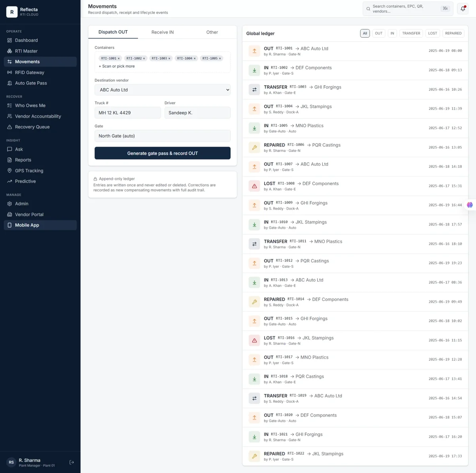
Task: Click the Truck # input field
Action: point(127,113)
